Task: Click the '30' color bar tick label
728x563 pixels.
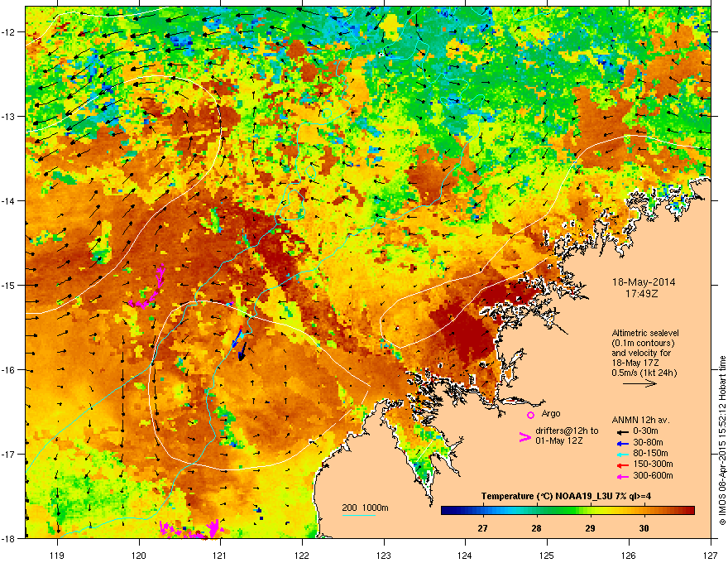Action: click(x=644, y=528)
